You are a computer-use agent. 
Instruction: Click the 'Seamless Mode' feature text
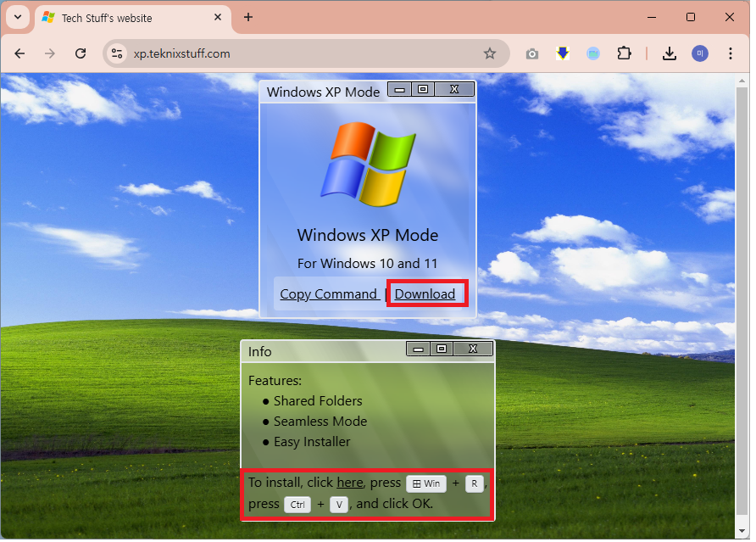click(x=320, y=422)
